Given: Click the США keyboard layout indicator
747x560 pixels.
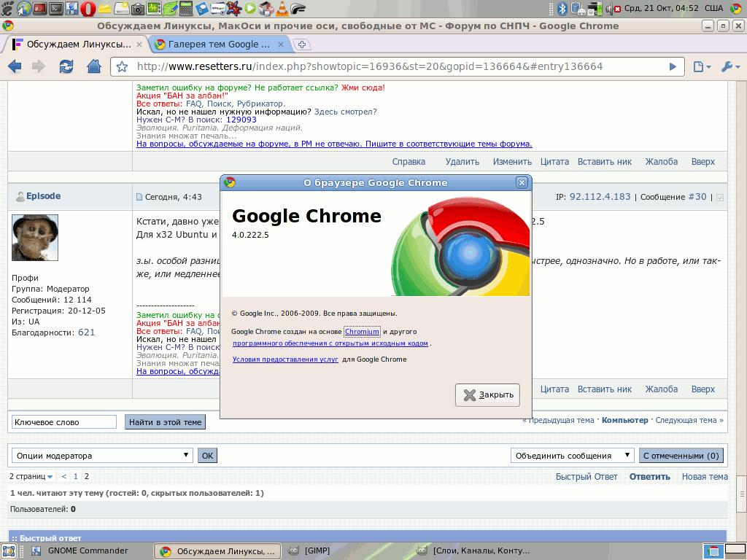Looking at the screenshot, I should pyautogui.click(x=713, y=8).
